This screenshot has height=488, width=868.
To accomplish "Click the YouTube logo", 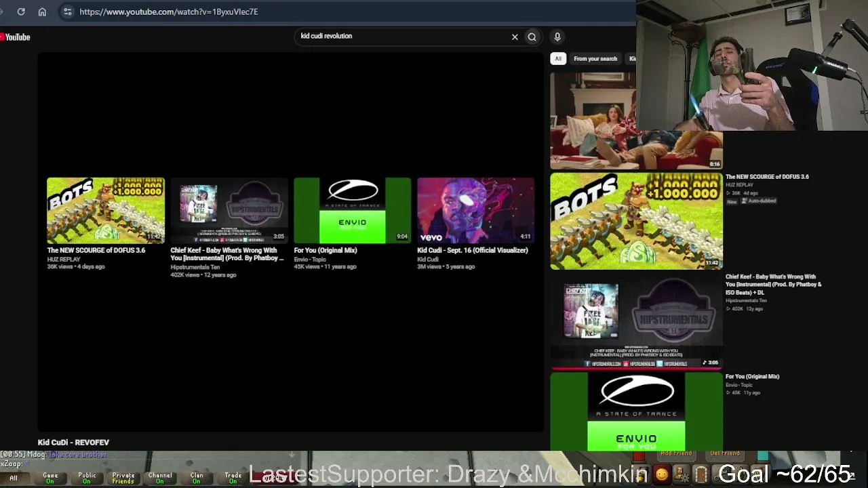I will (16, 37).
